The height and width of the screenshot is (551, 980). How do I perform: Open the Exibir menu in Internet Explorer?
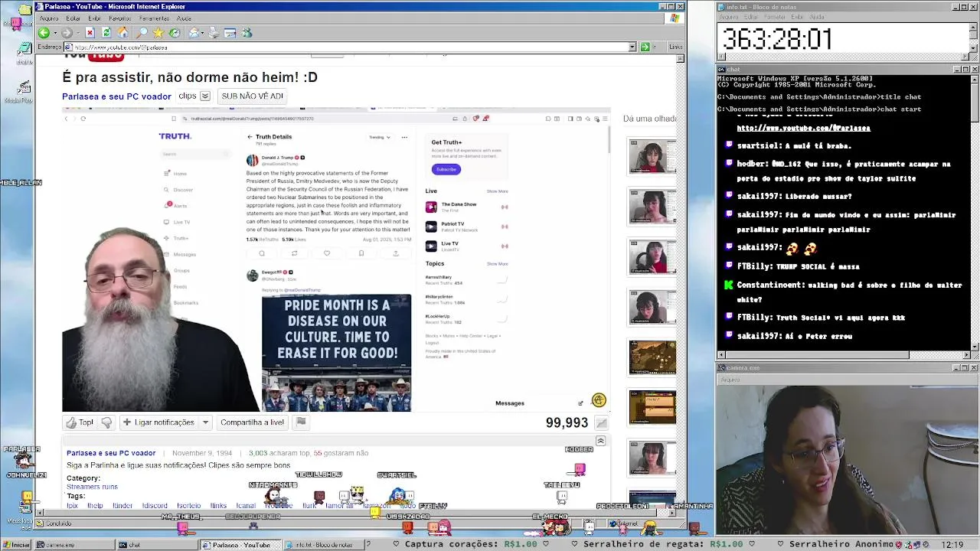[x=94, y=18]
